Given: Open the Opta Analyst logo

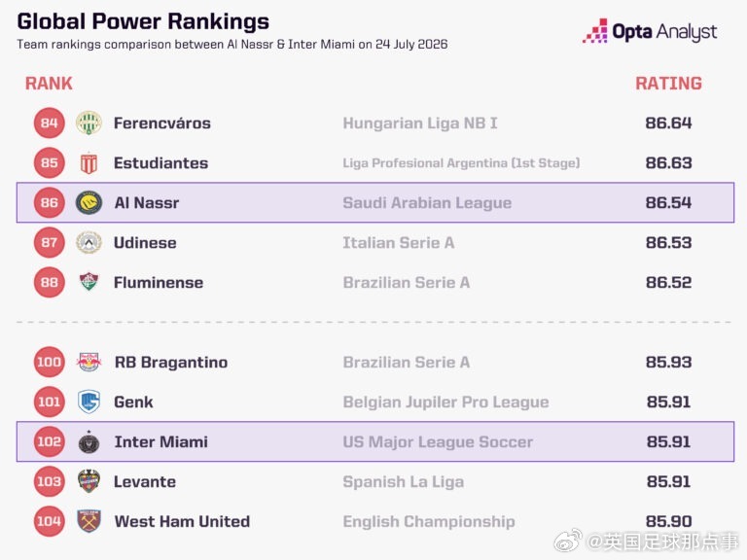Looking at the screenshot, I should (650, 31).
